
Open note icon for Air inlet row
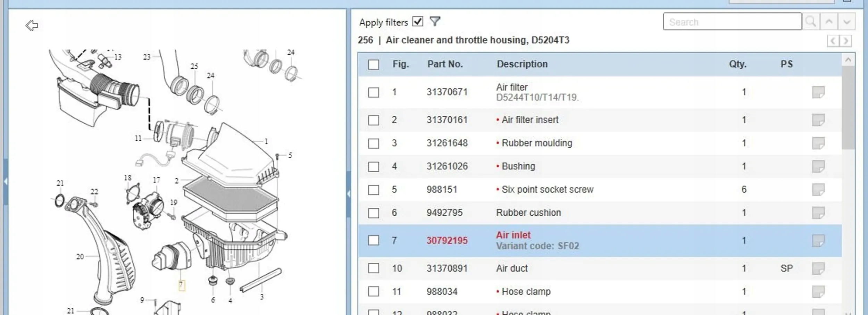pyautogui.click(x=818, y=241)
